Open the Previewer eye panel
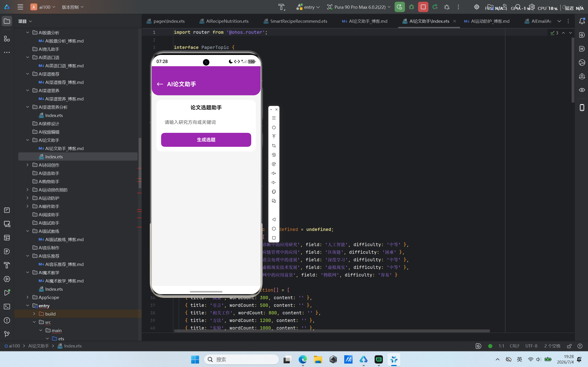Image resolution: width=588 pixels, height=367 pixels. coord(582,90)
